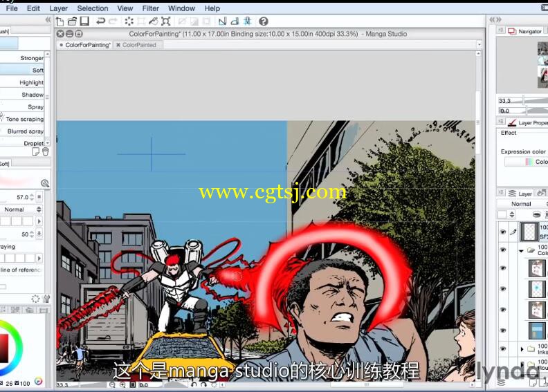Open the Selection menu
This screenshot has height=392, width=548.
click(x=93, y=8)
